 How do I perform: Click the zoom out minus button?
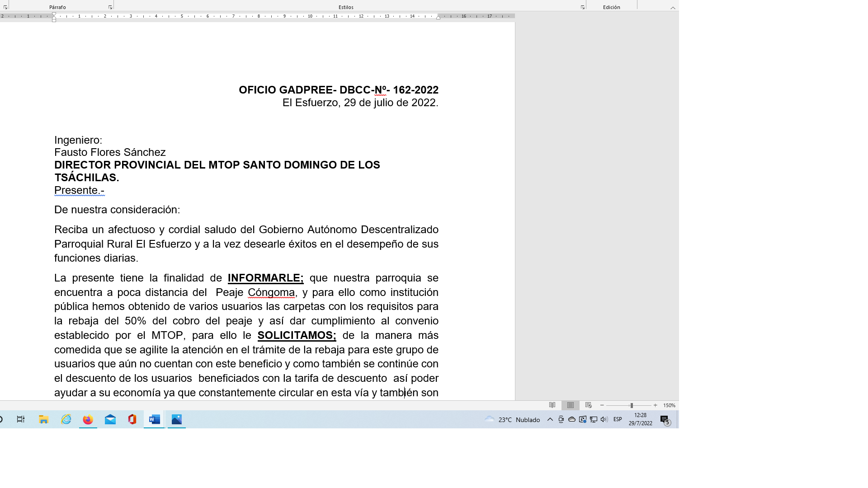pyautogui.click(x=602, y=405)
